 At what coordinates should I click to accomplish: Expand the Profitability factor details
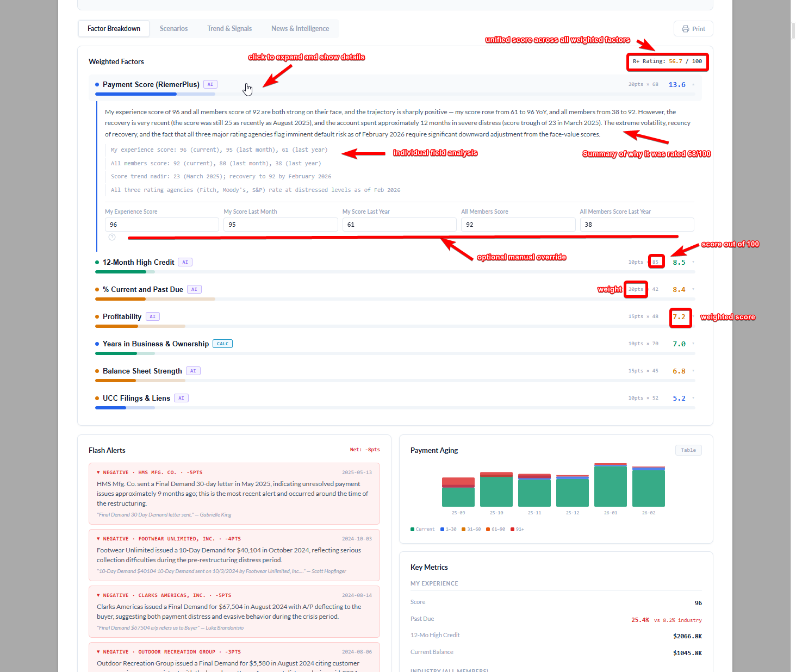pyautogui.click(x=122, y=316)
